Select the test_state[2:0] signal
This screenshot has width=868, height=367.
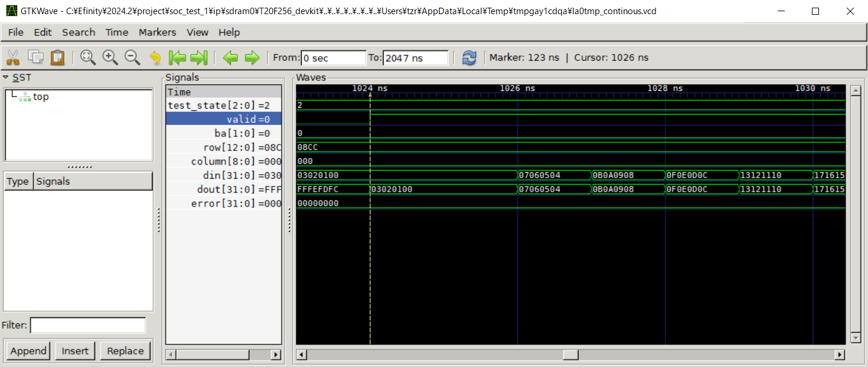224,105
